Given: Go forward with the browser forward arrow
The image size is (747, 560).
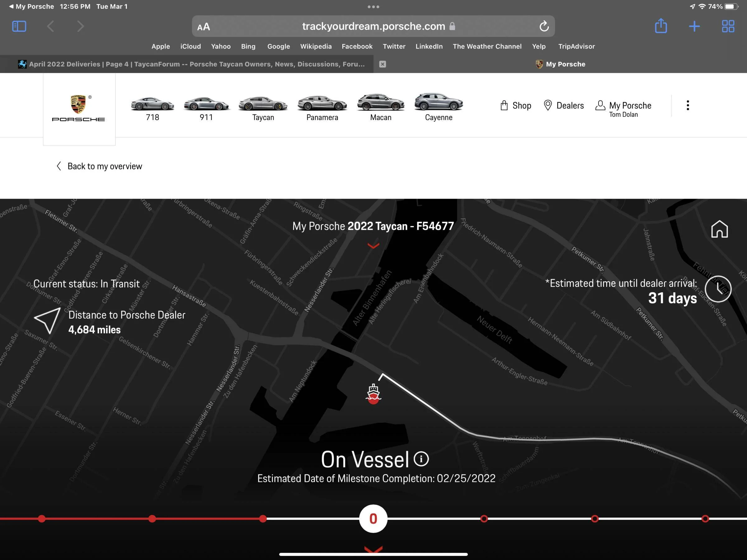Looking at the screenshot, I should [80, 26].
